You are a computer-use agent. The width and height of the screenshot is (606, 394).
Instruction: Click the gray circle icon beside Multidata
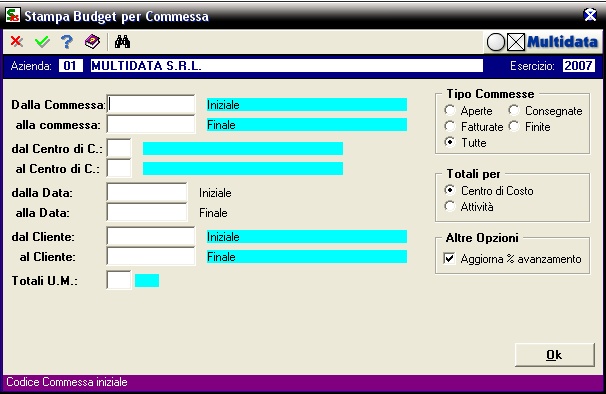[496, 42]
